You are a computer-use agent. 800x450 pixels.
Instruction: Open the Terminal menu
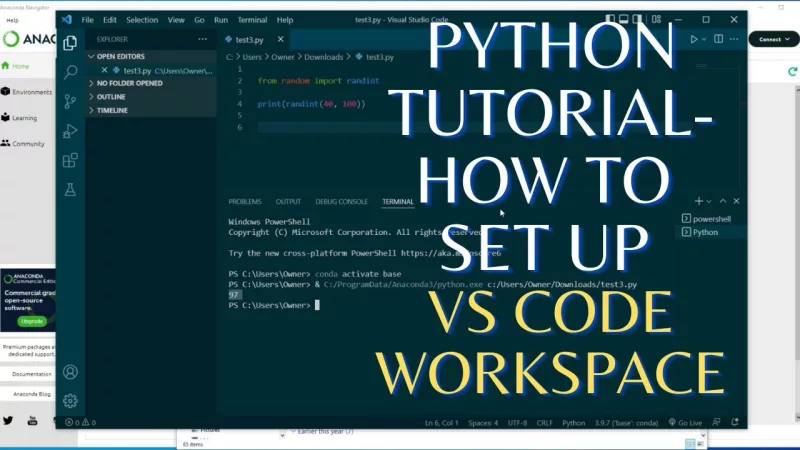(x=252, y=19)
